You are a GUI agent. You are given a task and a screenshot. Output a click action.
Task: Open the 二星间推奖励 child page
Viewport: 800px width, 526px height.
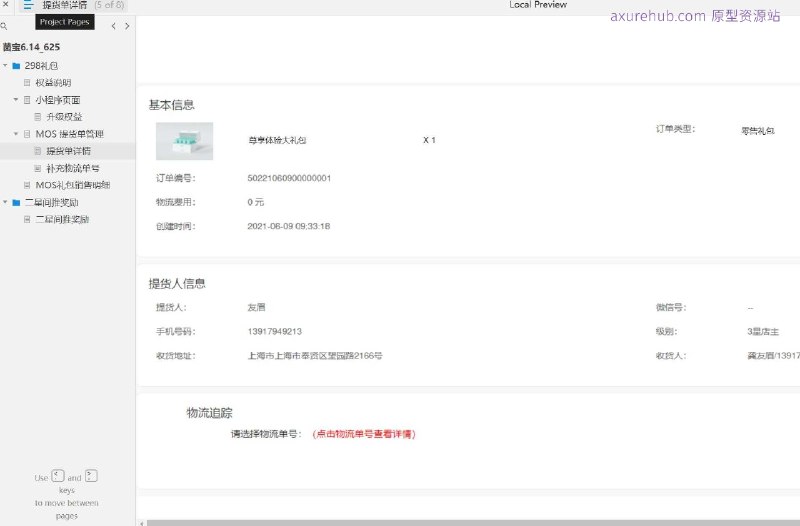pos(62,219)
